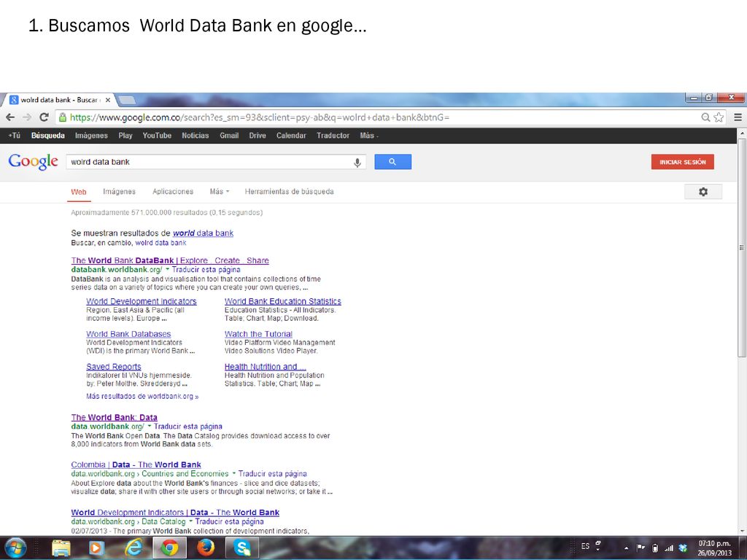This screenshot has width=747, height=560.
Task: Switch to the Imágenes search tab
Action: click(x=119, y=192)
